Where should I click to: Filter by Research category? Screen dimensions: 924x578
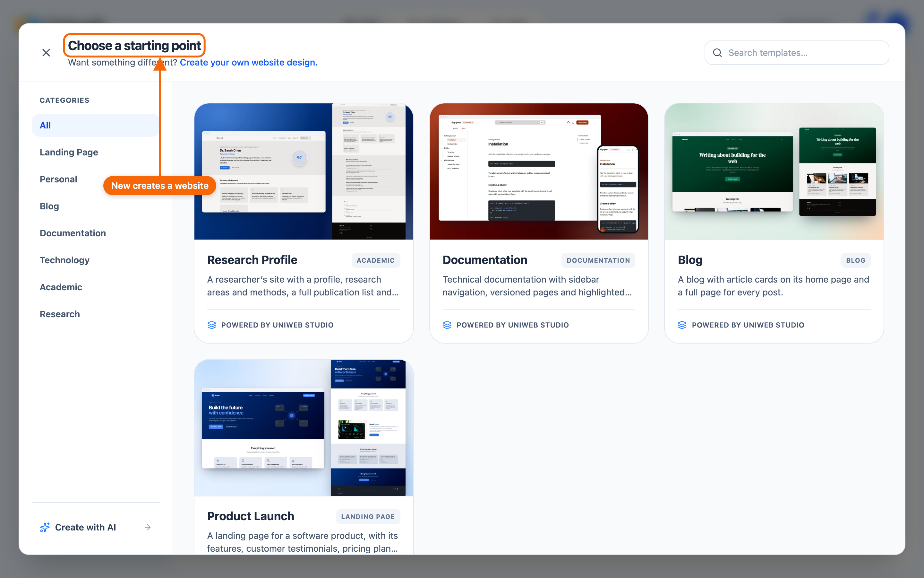[96, 314]
